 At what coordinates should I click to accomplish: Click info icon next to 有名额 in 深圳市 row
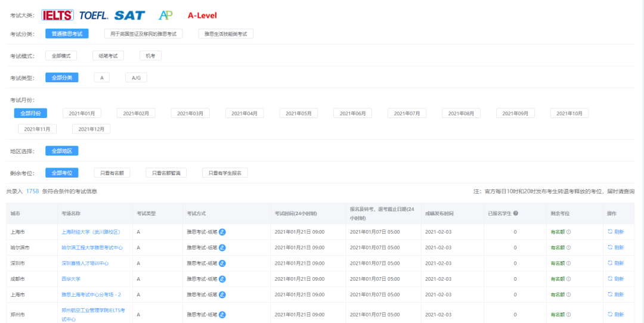click(569, 263)
